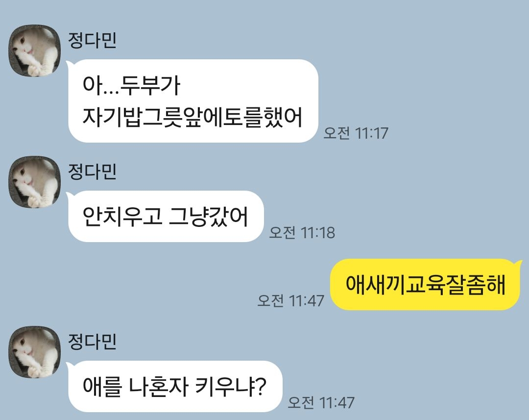This screenshot has width=529, height=420.
Task: Click the timestamp 오전 11:17
Action: coord(356,133)
